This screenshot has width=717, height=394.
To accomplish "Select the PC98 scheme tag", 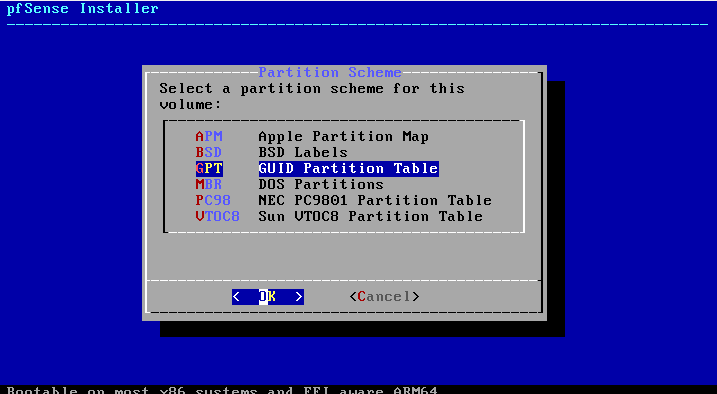I will point(213,200).
